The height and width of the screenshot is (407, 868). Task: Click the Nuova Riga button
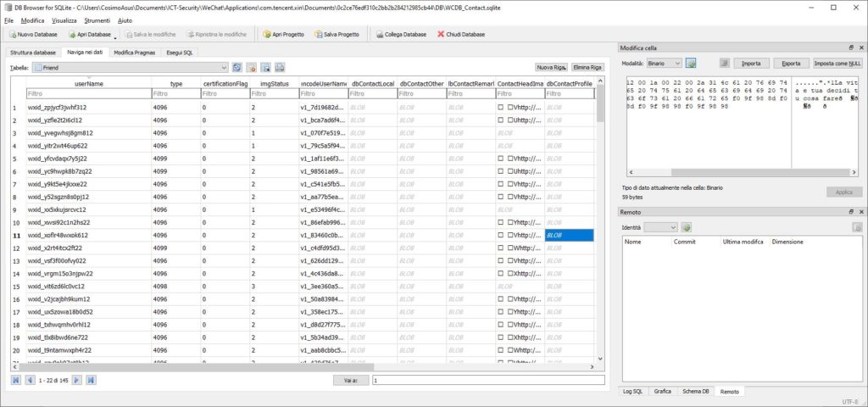551,67
